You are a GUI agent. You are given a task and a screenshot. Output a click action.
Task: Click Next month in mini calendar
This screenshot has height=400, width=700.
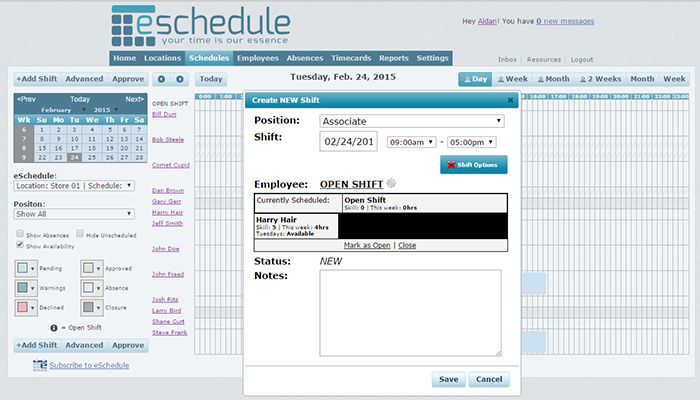pos(134,99)
